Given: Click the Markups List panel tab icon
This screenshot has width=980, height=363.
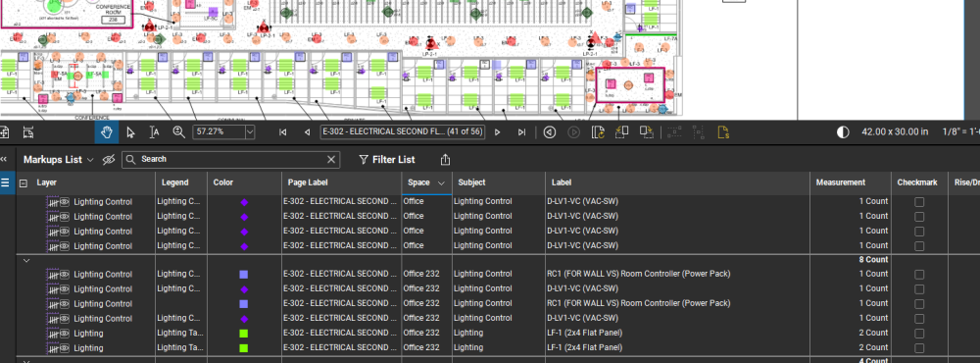Looking at the screenshot, I should (x=6, y=182).
